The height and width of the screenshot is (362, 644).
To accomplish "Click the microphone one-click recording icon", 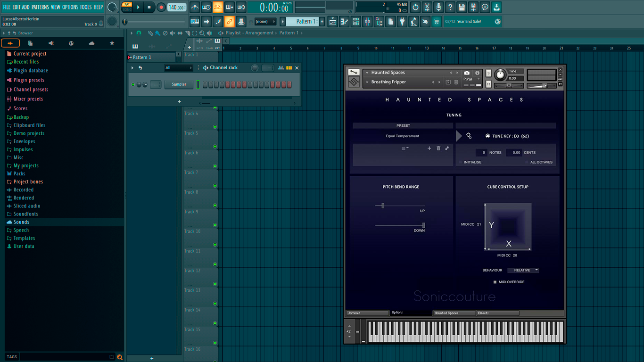I will (x=438, y=7).
